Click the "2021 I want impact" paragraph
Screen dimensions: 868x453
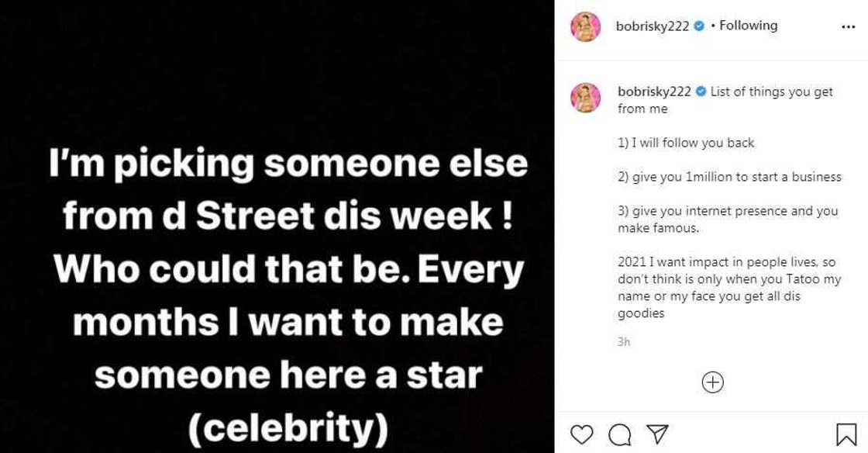[x=728, y=289]
